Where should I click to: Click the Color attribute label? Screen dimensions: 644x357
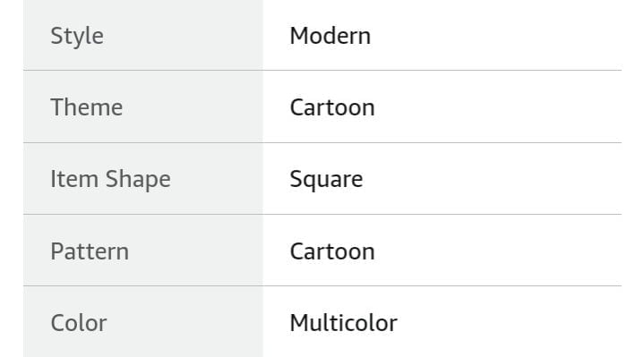pos(79,323)
